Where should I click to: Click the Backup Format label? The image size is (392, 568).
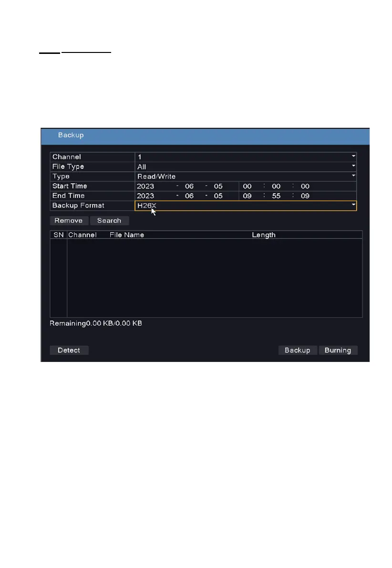(78, 206)
